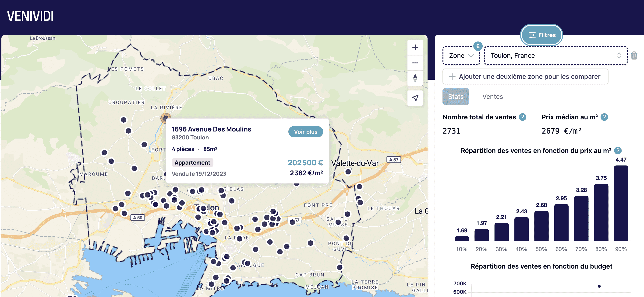Image resolution: width=644 pixels, height=297 pixels.
Task: Open the Toulon, France location selector
Action: click(556, 55)
